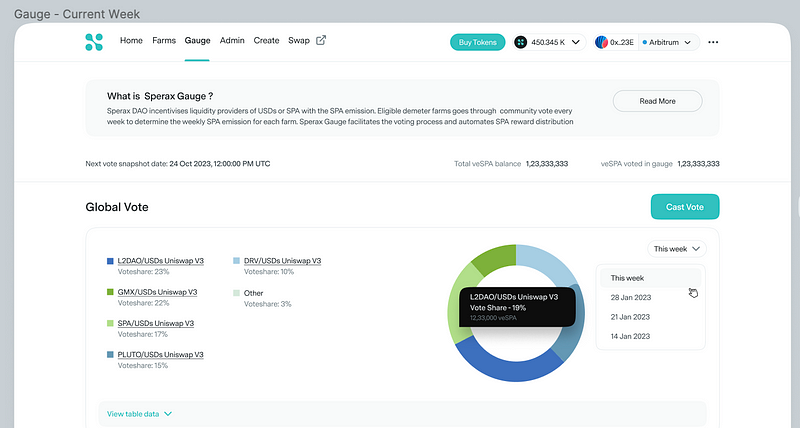Click the blue L2DAO legend square
Image resolution: width=800 pixels, height=428 pixels.
[x=110, y=261]
